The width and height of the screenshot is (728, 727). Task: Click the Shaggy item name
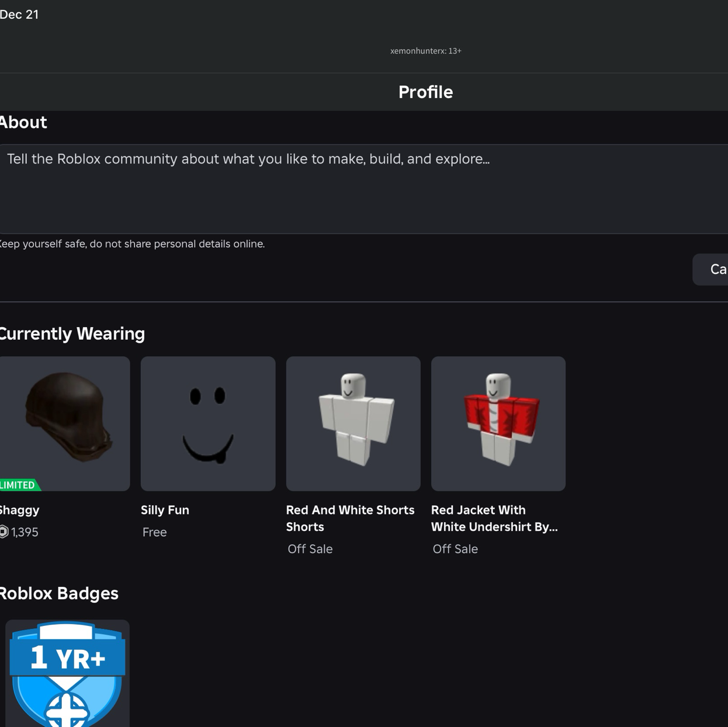(x=20, y=510)
